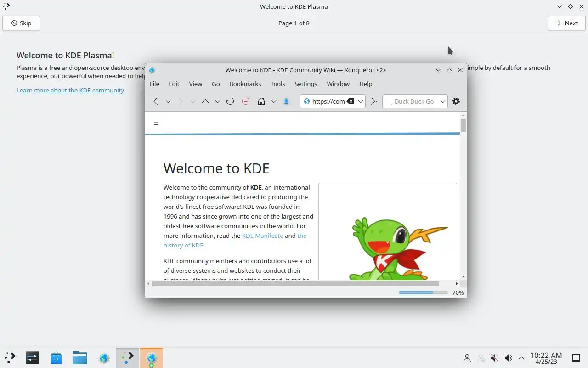Click the greyed-out tray icon beside the user icon
This screenshot has height=368, width=588.
tap(481, 358)
